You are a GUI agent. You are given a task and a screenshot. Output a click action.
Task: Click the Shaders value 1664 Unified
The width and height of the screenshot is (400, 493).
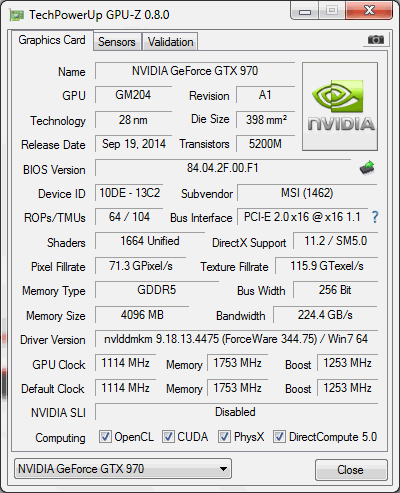point(150,241)
